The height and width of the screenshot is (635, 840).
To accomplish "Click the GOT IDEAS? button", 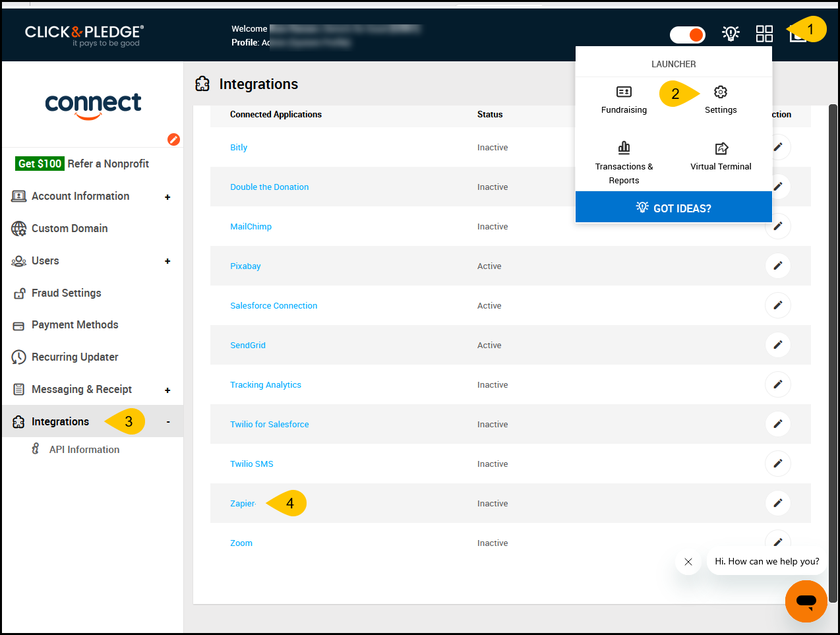I will [x=673, y=208].
